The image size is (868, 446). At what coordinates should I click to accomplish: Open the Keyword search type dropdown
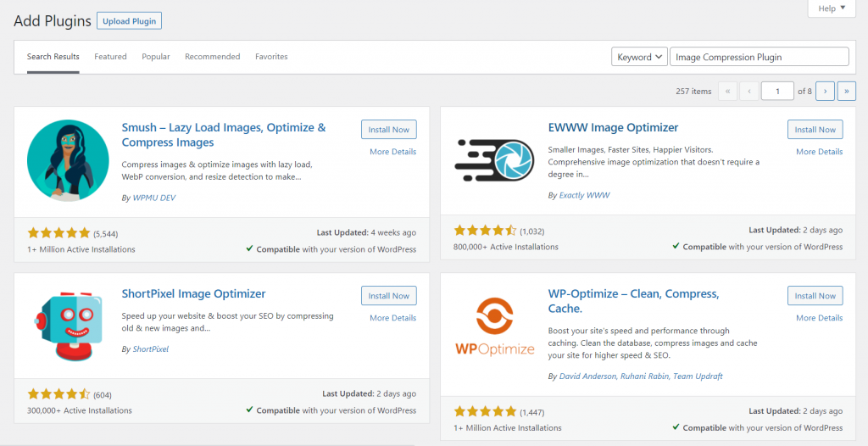click(639, 57)
